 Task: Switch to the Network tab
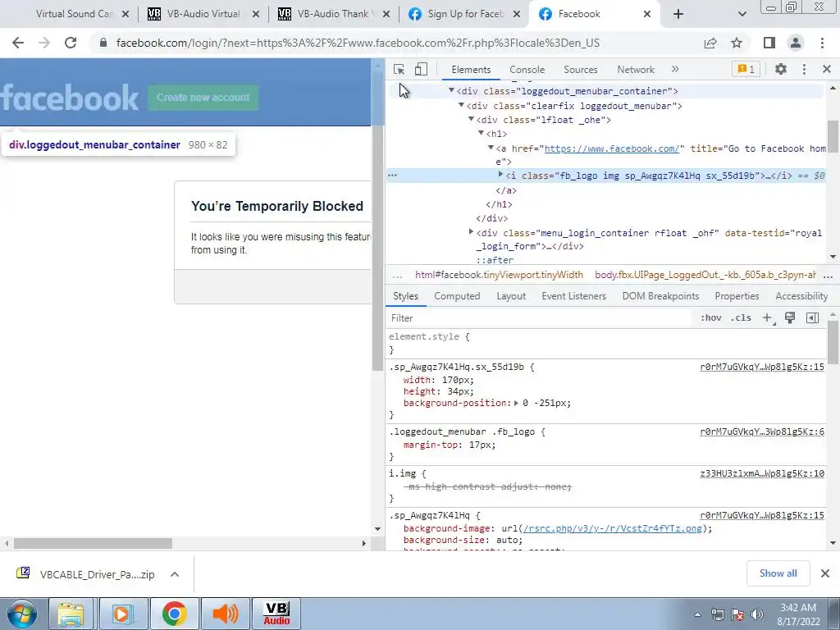(636, 70)
